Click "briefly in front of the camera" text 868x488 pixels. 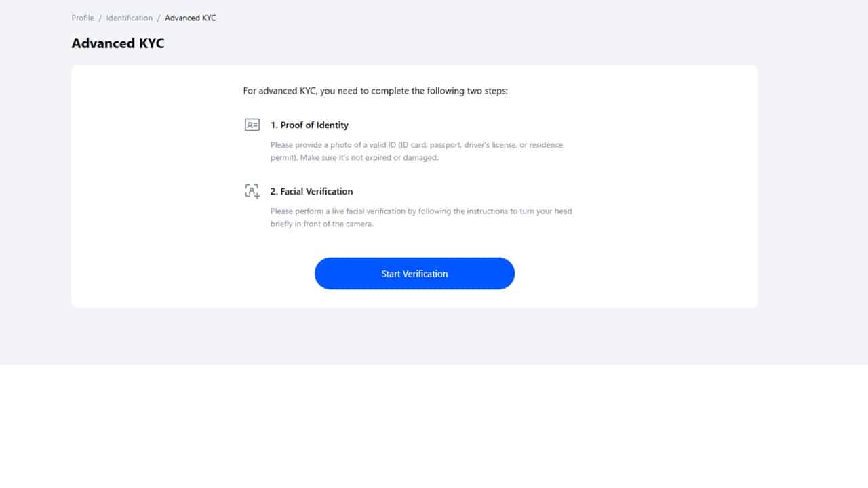pyautogui.click(x=322, y=224)
